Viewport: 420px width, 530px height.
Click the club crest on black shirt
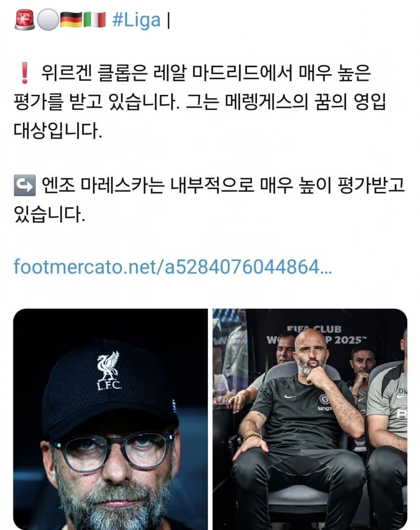click(324, 399)
